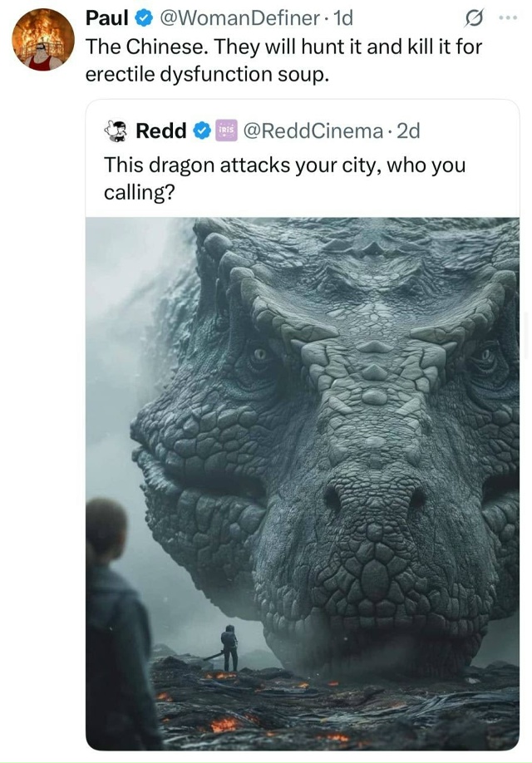This screenshot has height=763, width=532.
Task: Open Redd's small profile avatar
Action: click(x=116, y=130)
